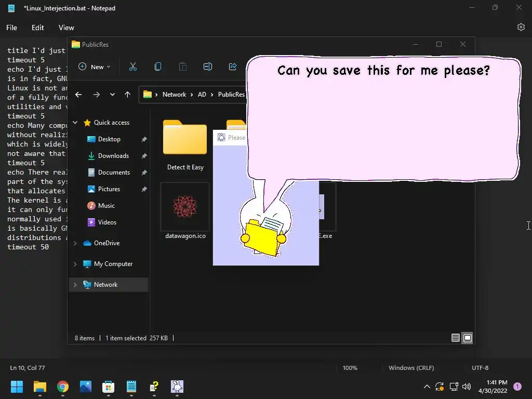Click PublicRes in the address breadcrumb
532x399 pixels.
[x=231, y=95]
